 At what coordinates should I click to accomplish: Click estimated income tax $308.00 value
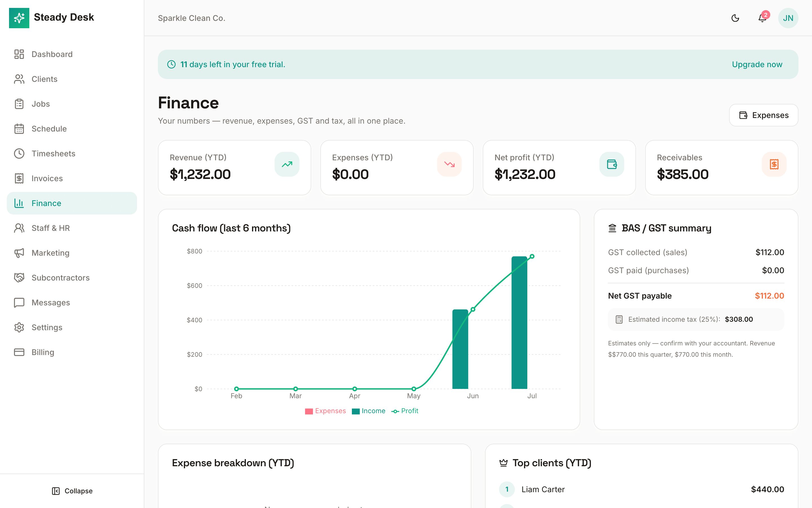738,319
